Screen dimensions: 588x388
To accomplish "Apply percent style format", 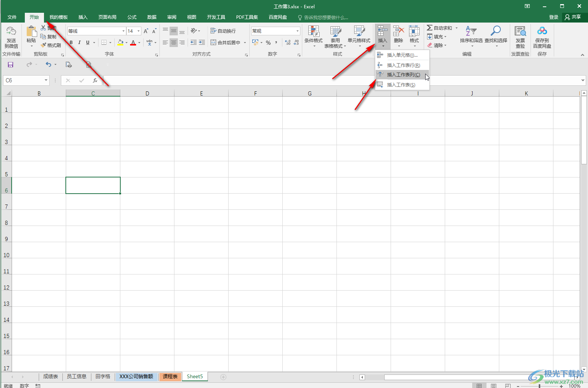I will (x=268, y=42).
